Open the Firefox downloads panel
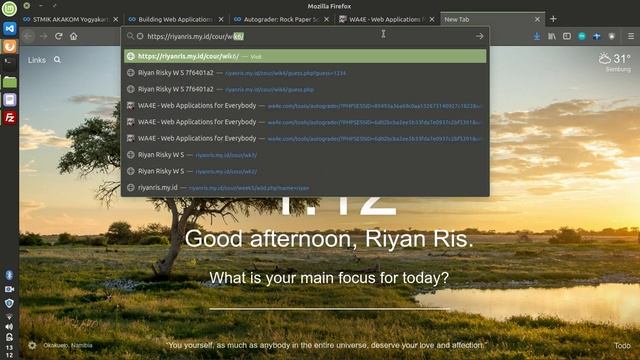The width and height of the screenshot is (640, 360). pyautogui.click(x=537, y=36)
